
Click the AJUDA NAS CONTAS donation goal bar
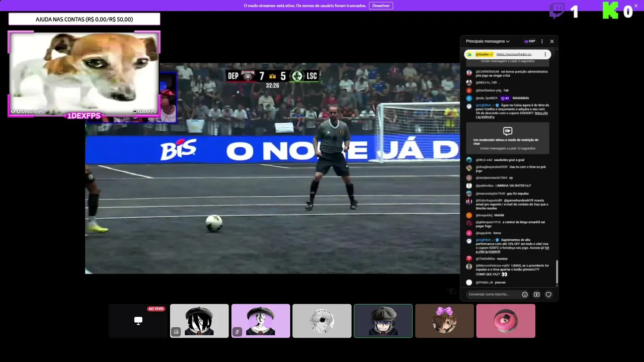[x=84, y=19]
